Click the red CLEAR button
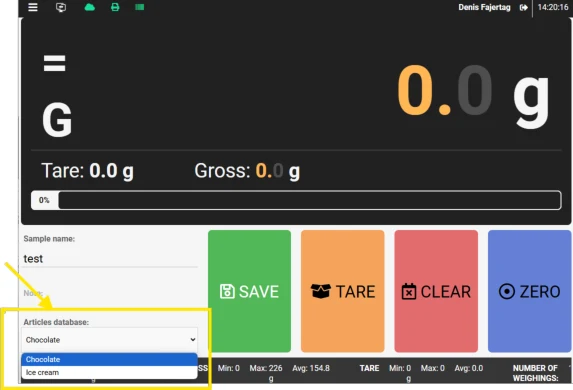Image resolution: width=573 pixels, height=390 pixels. tap(436, 291)
